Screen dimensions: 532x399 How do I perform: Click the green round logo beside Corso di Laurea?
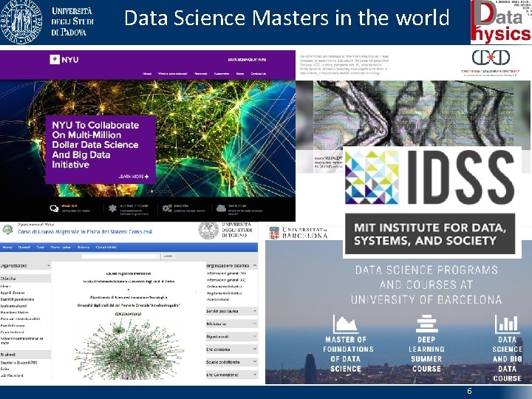[x=7, y=230]
